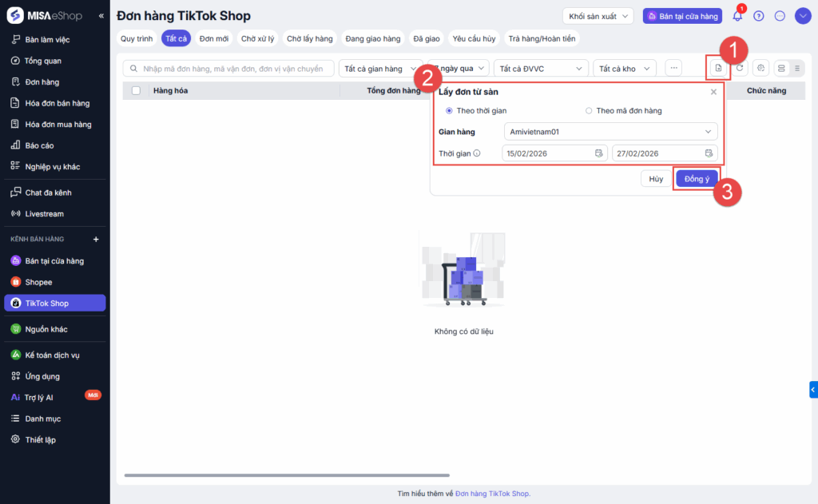The image size is (818, 504).
Task: Show Thời gian info tooltip icon
Action: pos(477,153)
